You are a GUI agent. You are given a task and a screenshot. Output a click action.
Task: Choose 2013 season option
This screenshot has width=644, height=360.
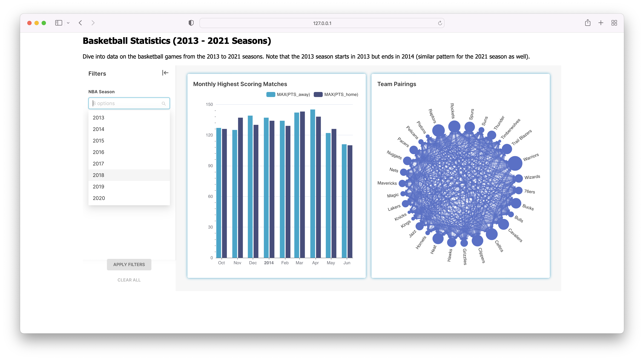tap(98, 118)
